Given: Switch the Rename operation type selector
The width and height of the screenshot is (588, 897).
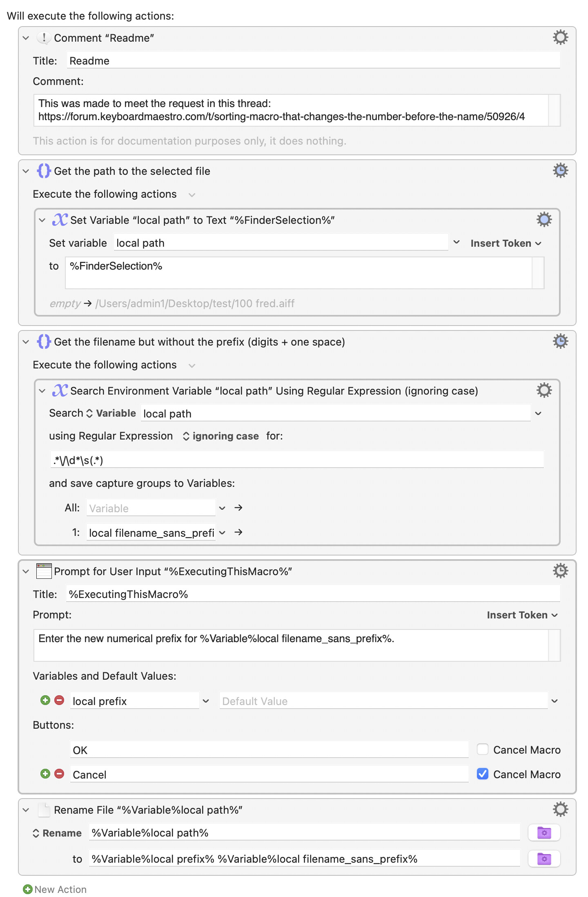Looking at the screenshot, I should point(57,833).
